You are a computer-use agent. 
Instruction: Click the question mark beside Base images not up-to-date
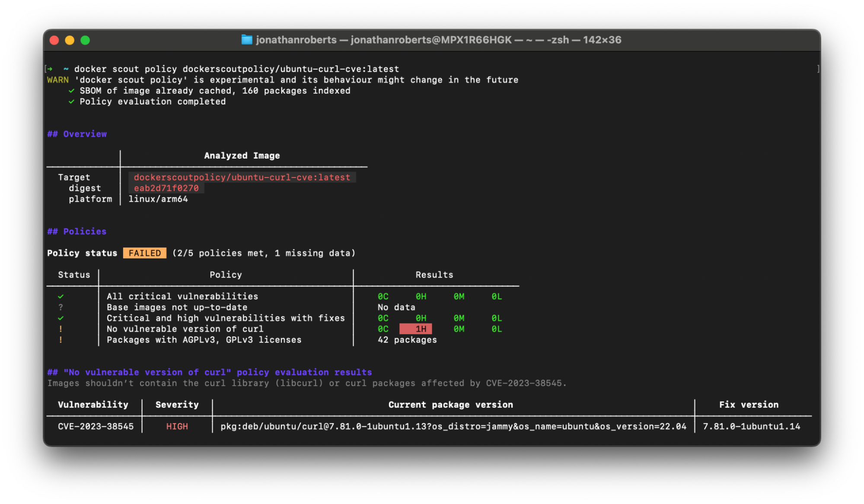click(x=61, y=307)
